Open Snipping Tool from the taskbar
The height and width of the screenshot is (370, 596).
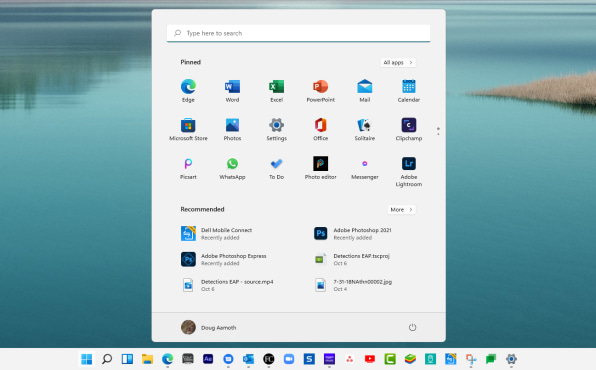coord(471,359)
